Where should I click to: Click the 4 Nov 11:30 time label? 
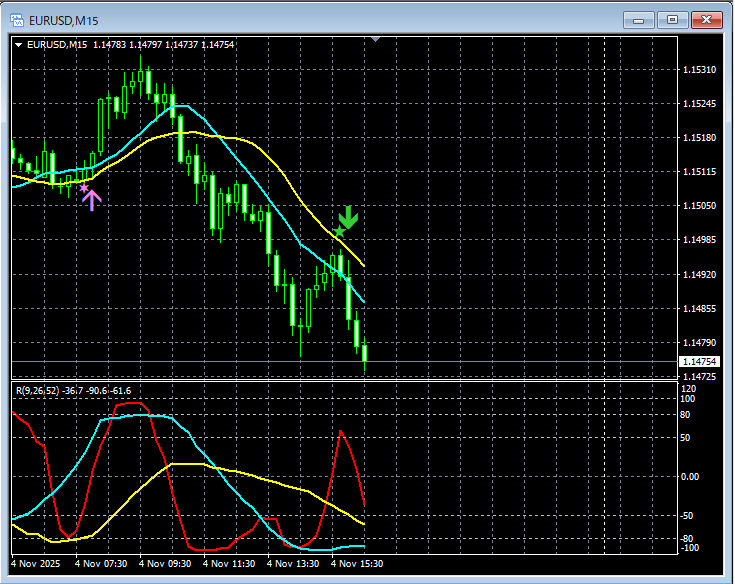click(229, 563)
